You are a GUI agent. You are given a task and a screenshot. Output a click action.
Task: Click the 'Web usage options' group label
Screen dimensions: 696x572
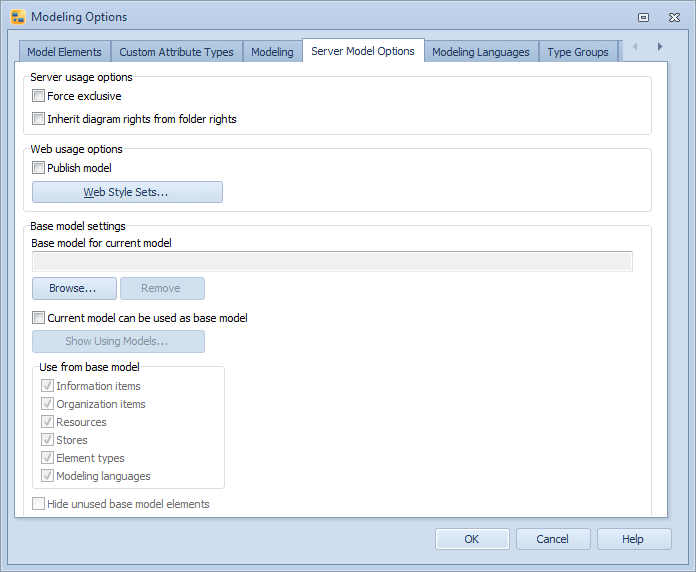(x=76, y=149)
